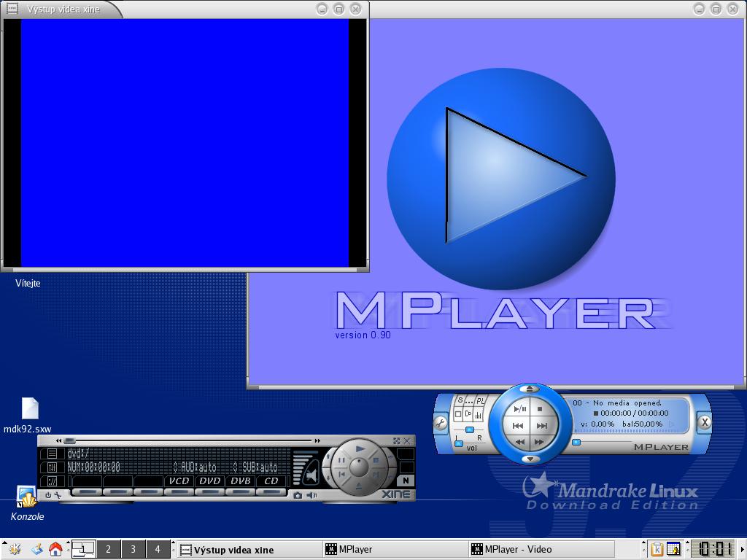
Task: Take a snapshot with xine camera icon
Action: (x=298, y=496)
